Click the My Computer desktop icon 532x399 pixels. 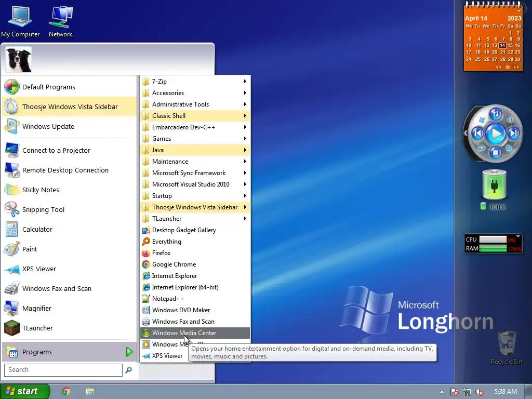point(20,21)
